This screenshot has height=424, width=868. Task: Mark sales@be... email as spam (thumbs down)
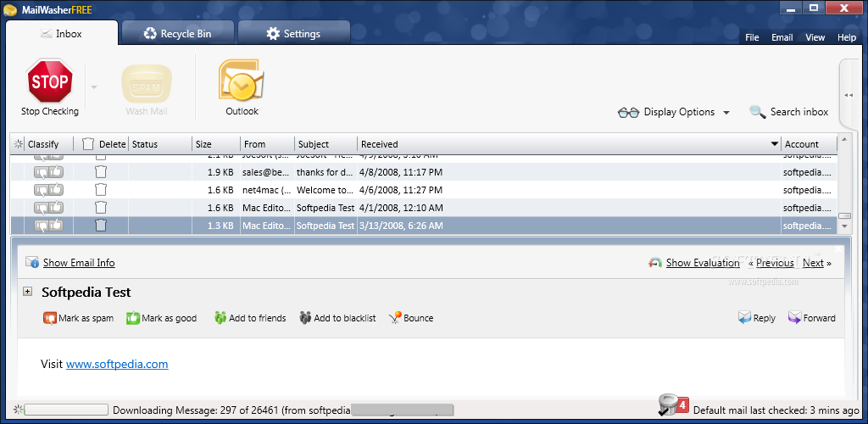click(x=42, y=173)
